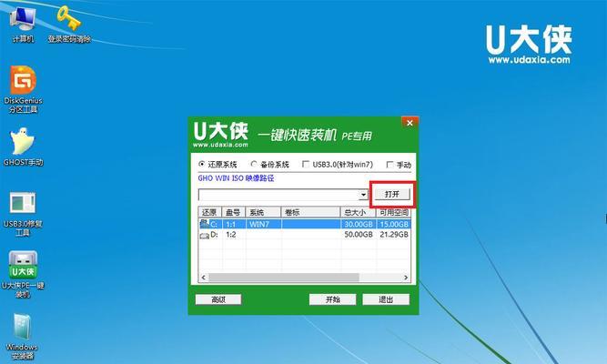Screen dimensions: 607x364
Task: Sort by the 还原 column header
Action: 210,212
